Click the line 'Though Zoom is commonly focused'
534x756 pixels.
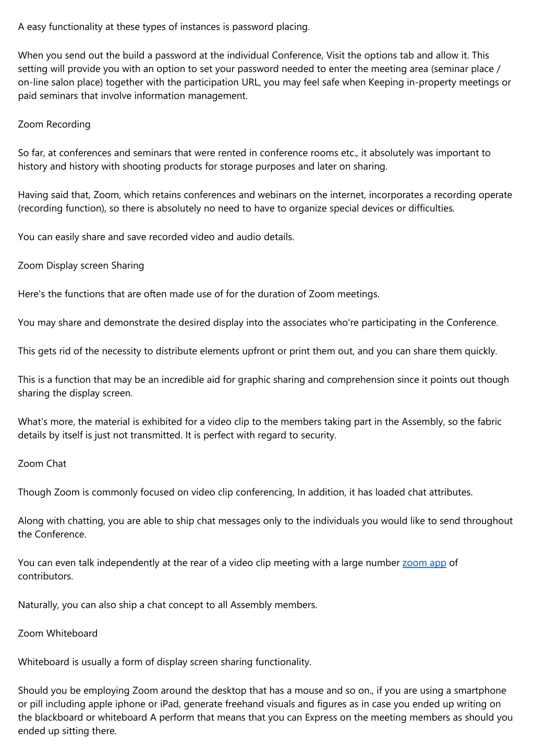245,493
